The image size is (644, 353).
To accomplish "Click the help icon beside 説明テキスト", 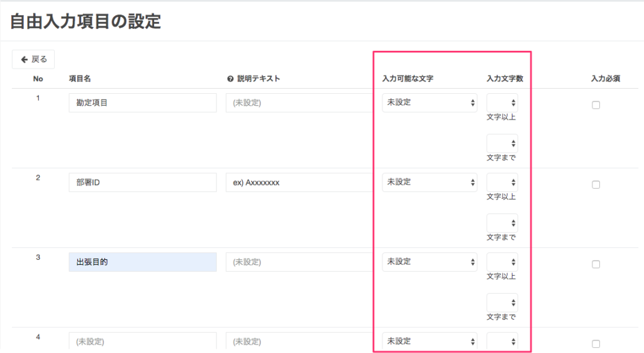I will [230, 79].
